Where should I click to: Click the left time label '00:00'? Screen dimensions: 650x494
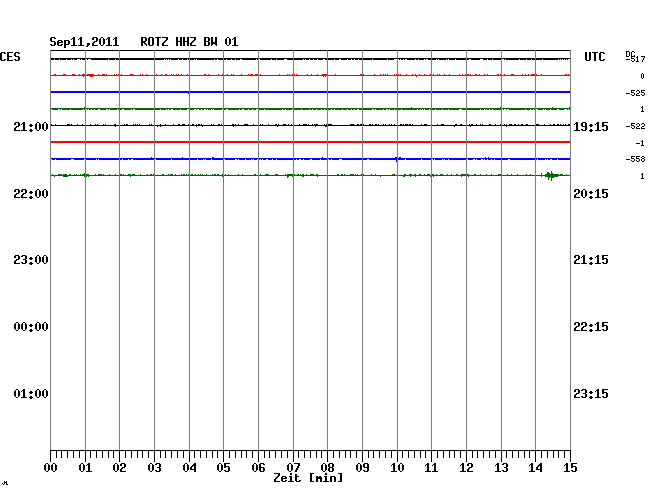(31, 327)
